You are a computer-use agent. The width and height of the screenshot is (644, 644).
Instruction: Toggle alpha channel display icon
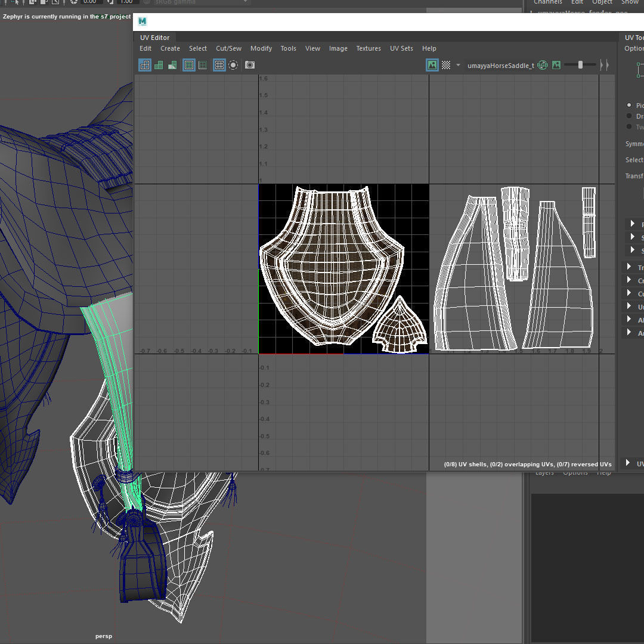click(x=556, y=65)
